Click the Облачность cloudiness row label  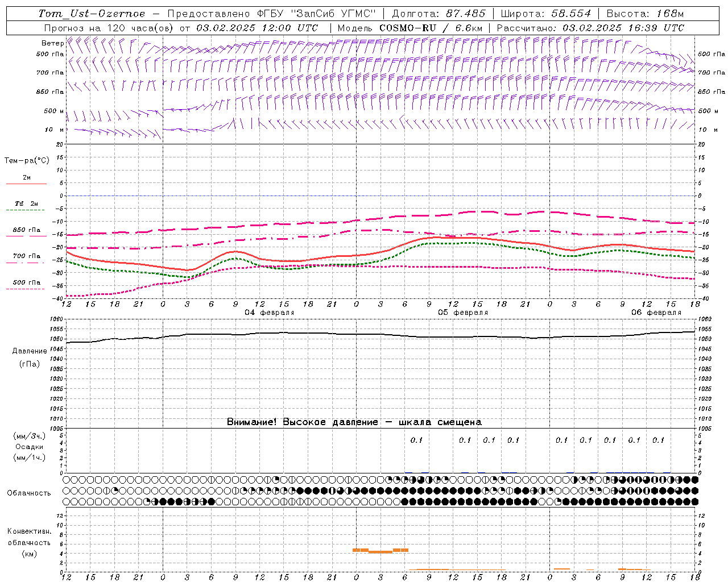[29, 493]
